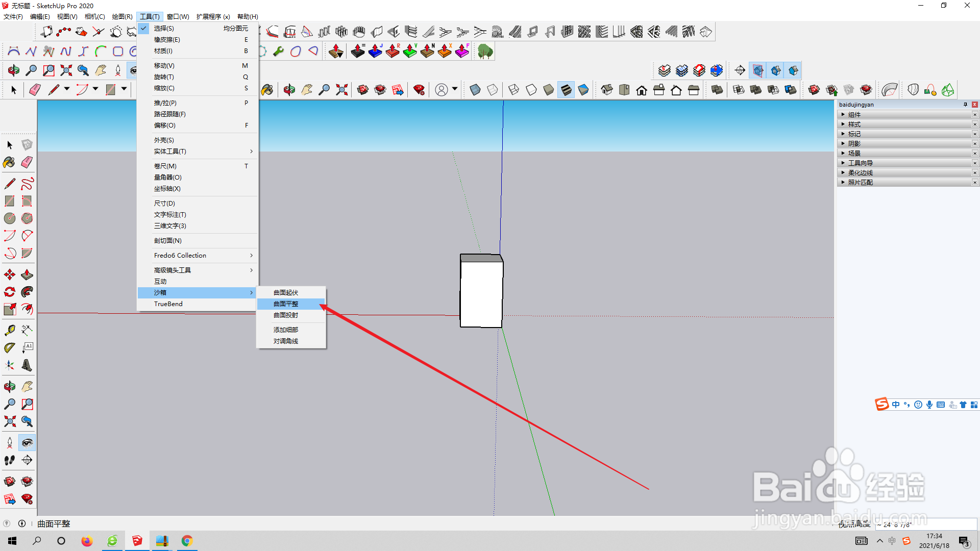Choose the Tape Measure tool in the left toolbar
This screenshot has height=551, width=980.
pyautogui.click(x=9, y=330)
